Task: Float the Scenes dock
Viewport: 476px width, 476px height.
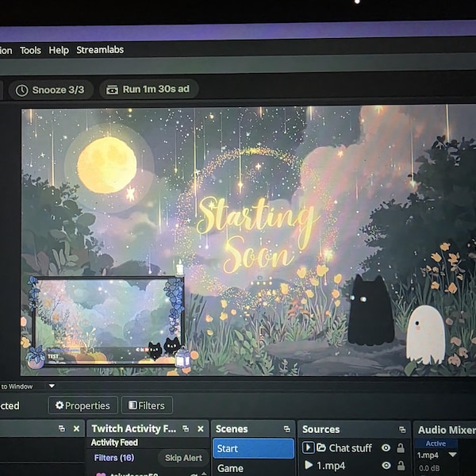Action: pos(287,429)
